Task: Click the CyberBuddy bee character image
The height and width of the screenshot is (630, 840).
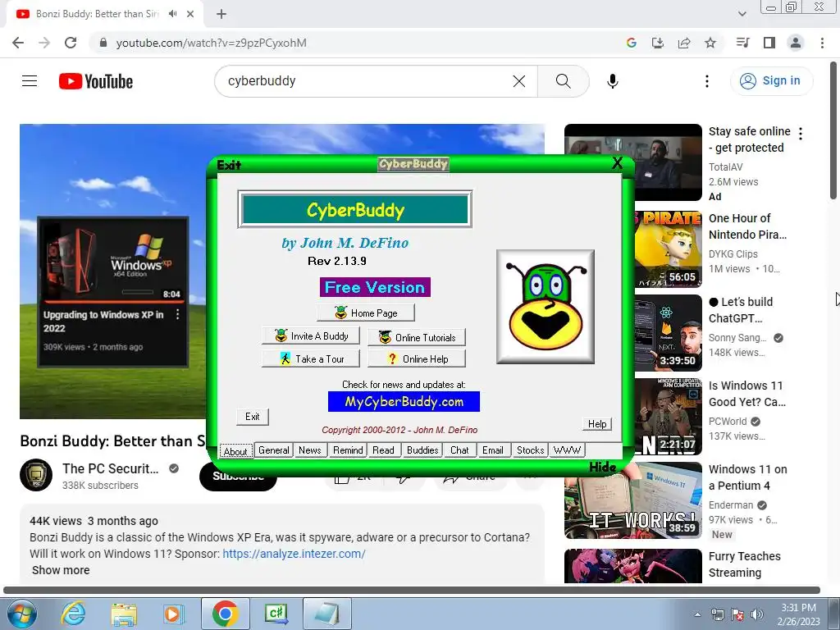Action: tap(546, 307)
